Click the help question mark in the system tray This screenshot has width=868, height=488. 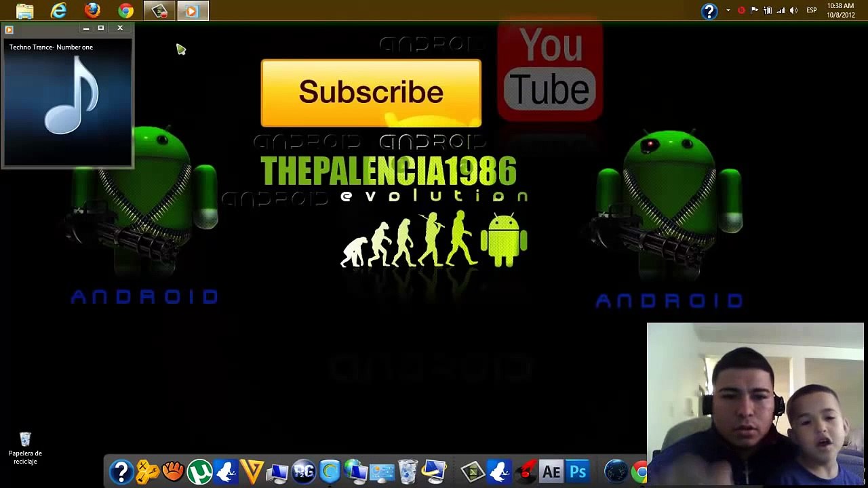pyautogui.click(x=709, y=11)
